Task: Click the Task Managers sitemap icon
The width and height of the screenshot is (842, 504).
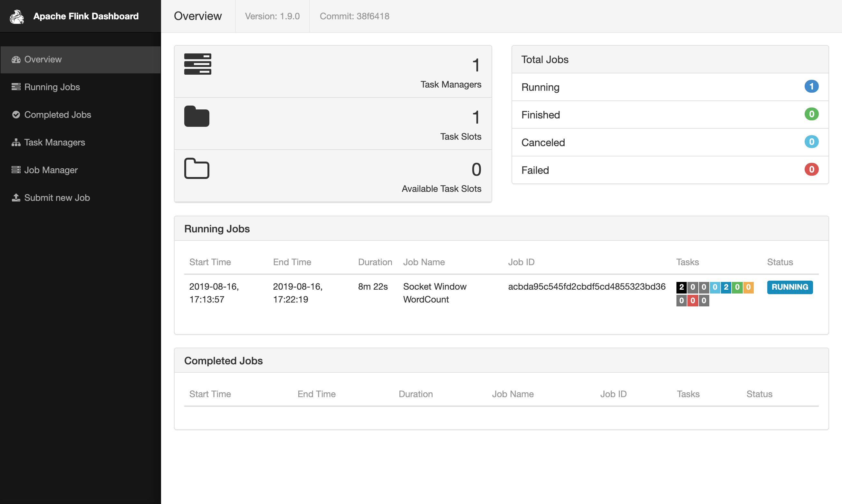Action: (x=16, y=142)
